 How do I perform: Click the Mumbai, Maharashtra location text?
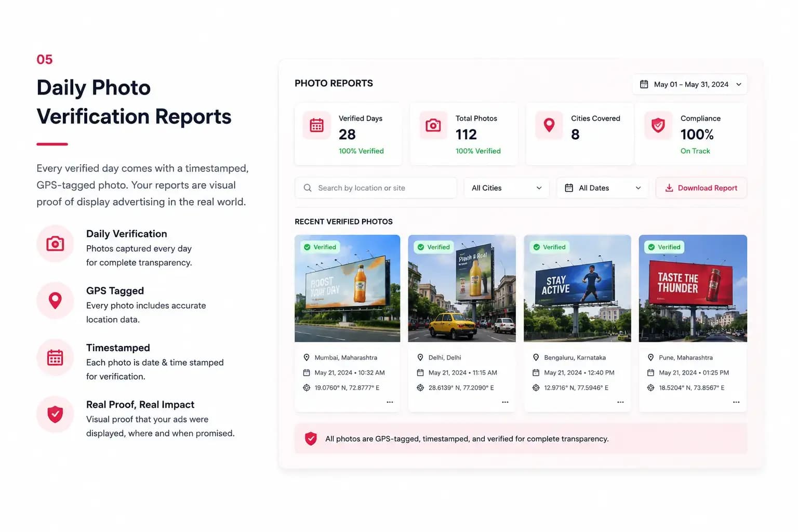[346, 357]
